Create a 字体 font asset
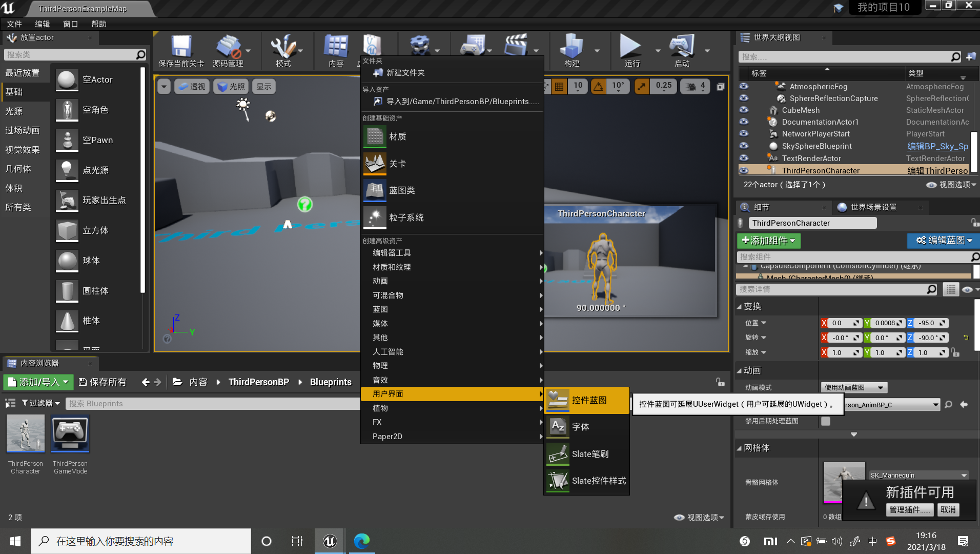Image resolution: width=980 pixels, height=554 pixels. pos(586,427)
